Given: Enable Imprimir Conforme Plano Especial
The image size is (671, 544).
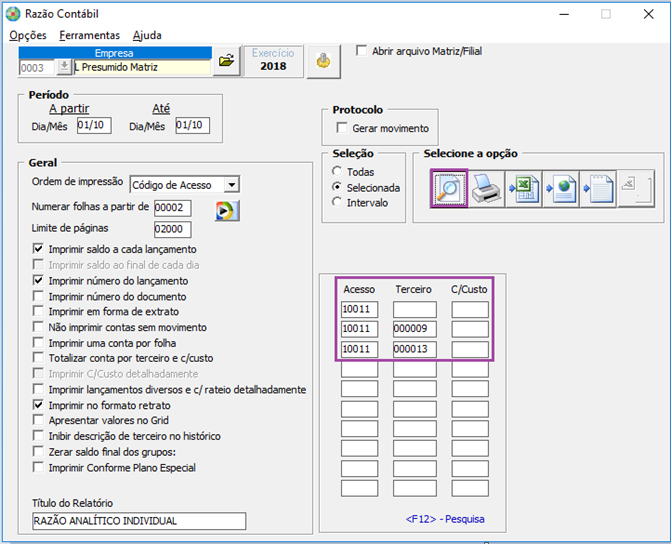Looking at the screenshot, I should pos(38,467).
